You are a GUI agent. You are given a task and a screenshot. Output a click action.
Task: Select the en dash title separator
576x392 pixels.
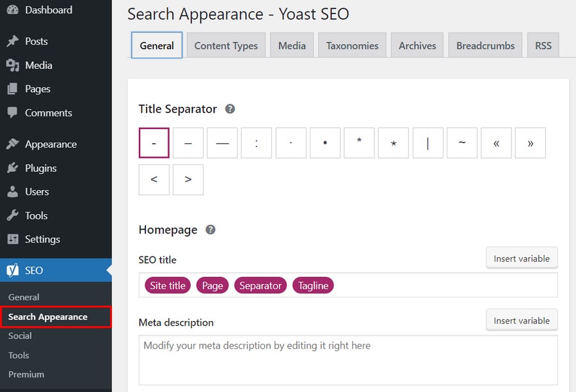[x=188, y=143]
